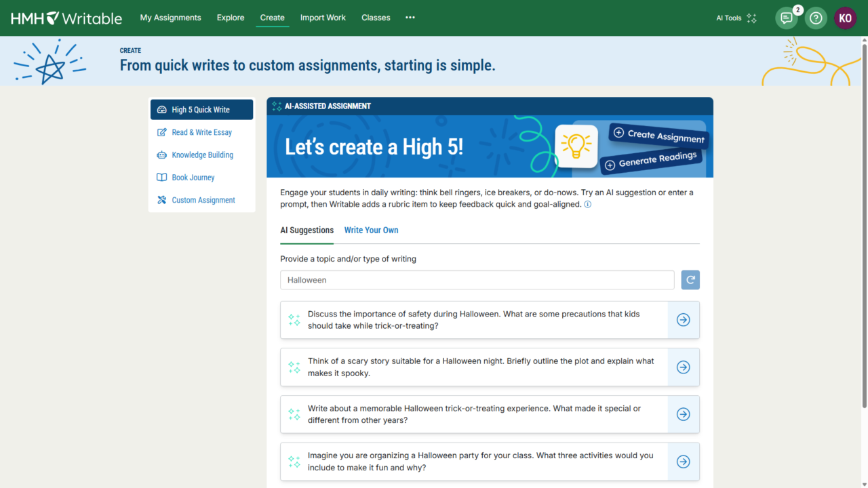The width and height of the screenshot is (868, 488).
Task: Open the KO user profile avatar
Action: coord(845,18)
